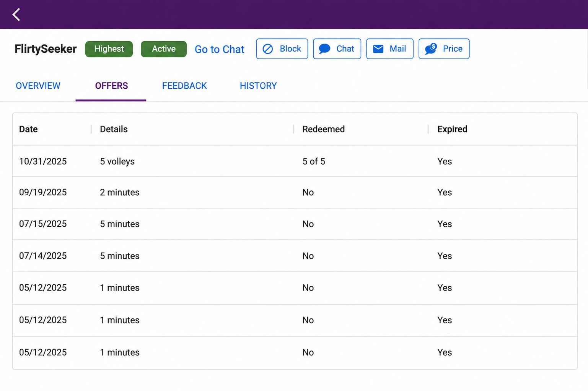588x391 pixels.
Task: Send mail using the Mail button
Action: [x=390, y=49]
